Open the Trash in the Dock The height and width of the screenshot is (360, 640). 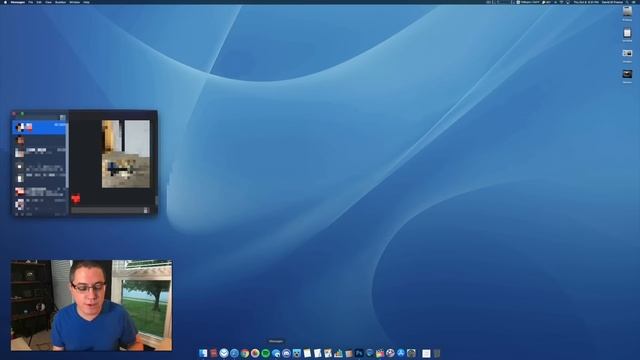pyautogui.click(x=437, y=353)
